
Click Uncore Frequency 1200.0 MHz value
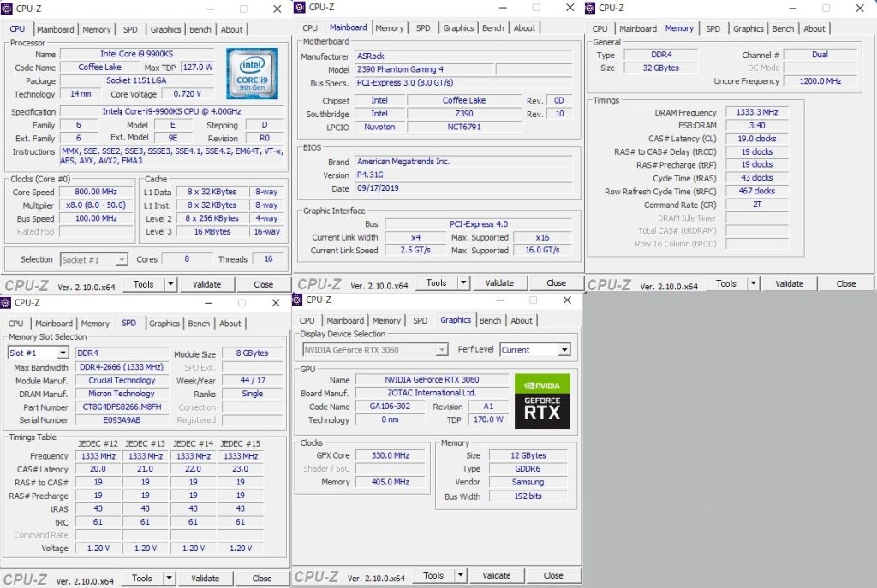coord(820,81)
